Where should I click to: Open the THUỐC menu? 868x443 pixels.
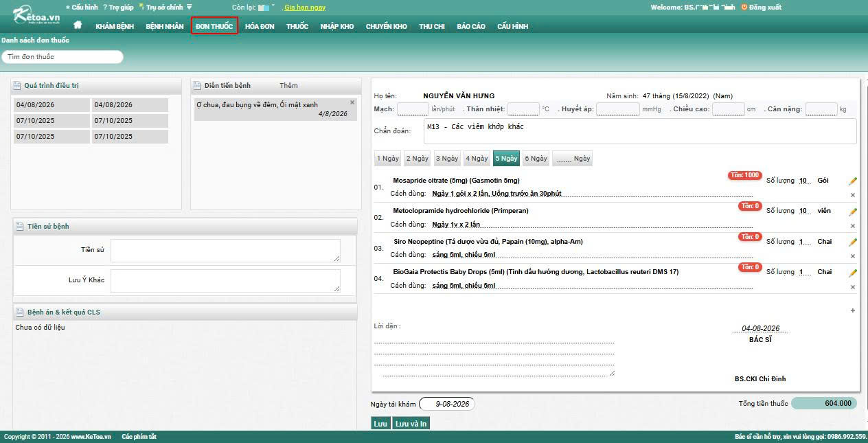[x=297, y=26]
